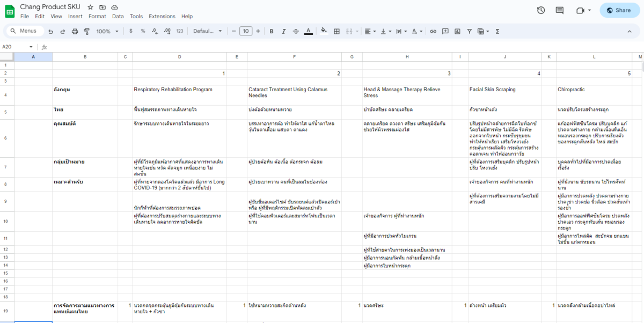Insert a link using the toolbar icon

tap(433, 31)
